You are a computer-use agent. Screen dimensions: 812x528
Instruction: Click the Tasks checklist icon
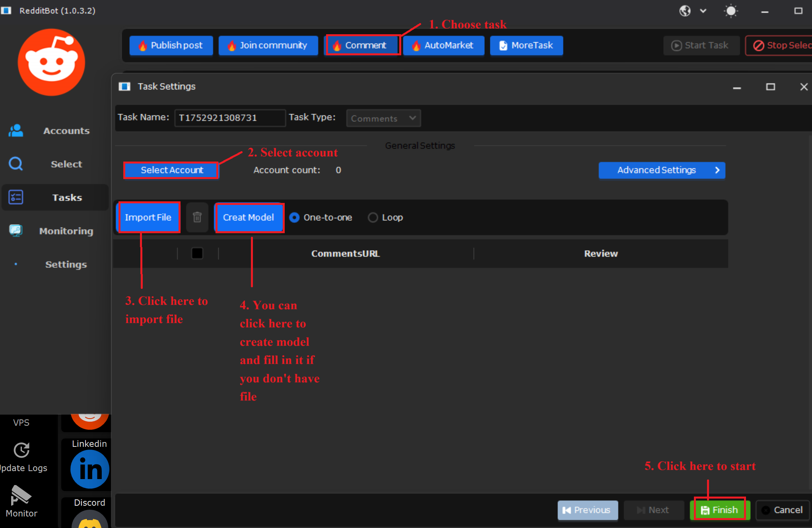(16, 197)
